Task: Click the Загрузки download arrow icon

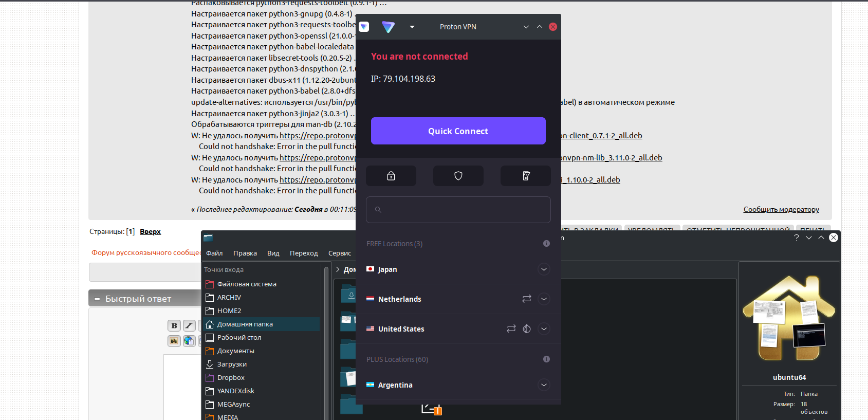Action: click(210, 364)
